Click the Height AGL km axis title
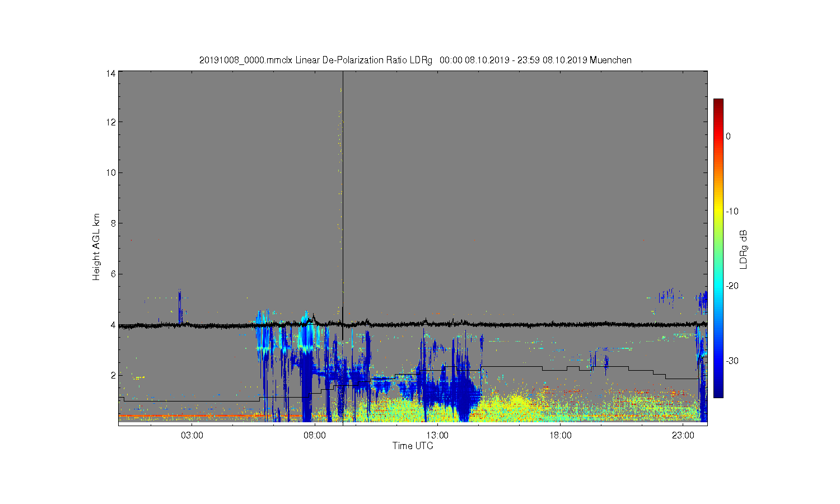The width and height of the screenshot is (840, 504). [96, 247]
